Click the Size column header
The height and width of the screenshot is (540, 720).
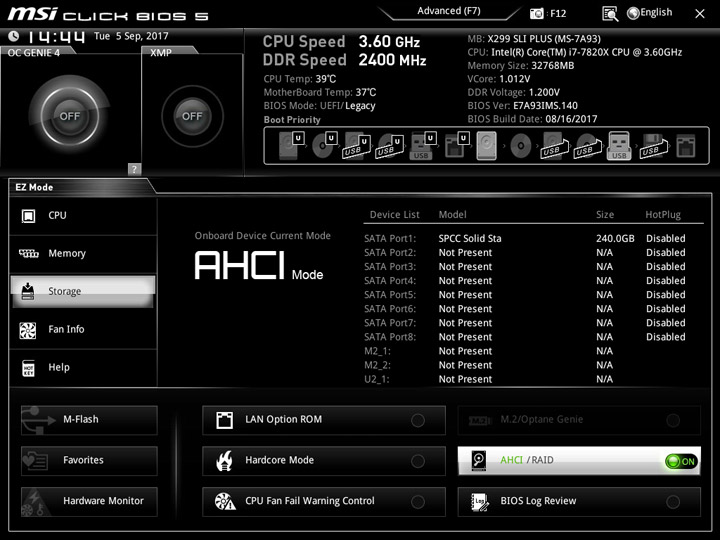tap(605, 214)
